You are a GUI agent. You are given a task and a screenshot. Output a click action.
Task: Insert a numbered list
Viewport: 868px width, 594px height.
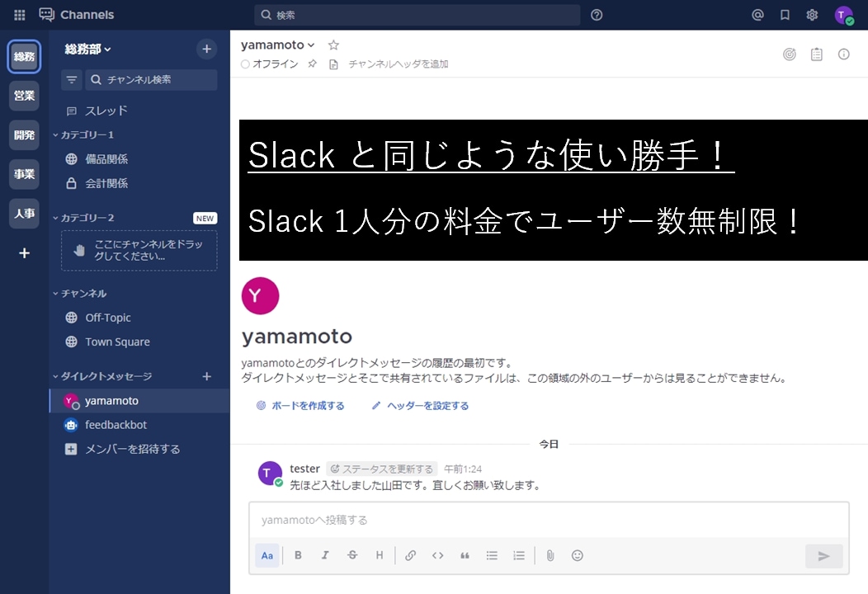pyautogui.click(x=519, y=555)
